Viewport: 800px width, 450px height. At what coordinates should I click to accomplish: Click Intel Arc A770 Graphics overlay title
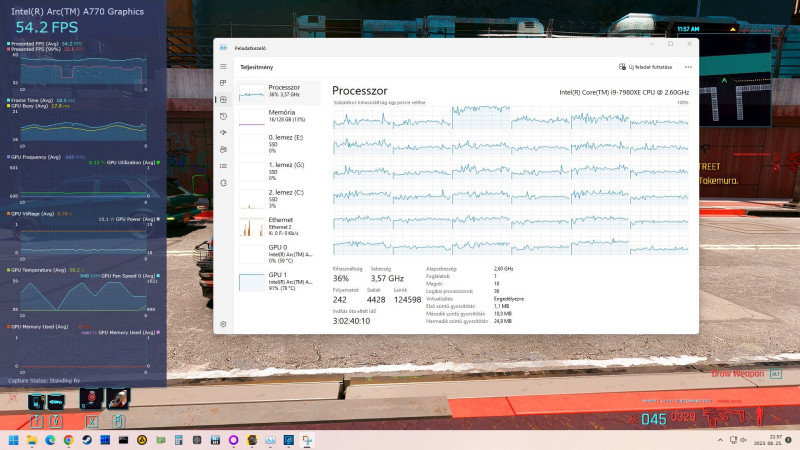[x=78, y=11]
